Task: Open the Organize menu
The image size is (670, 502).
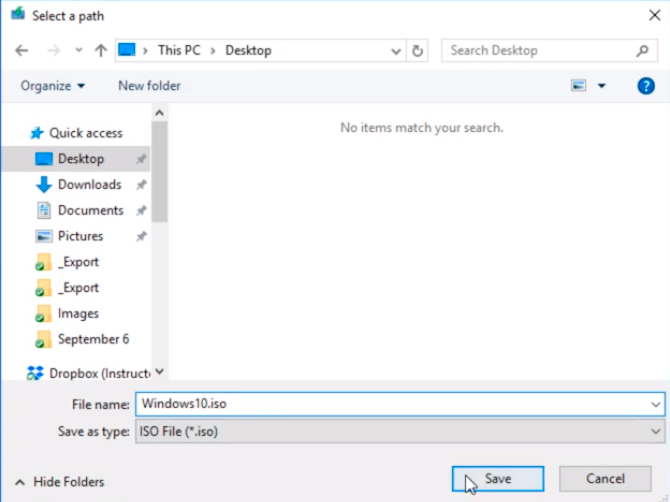Action: pyautogui.click(x=53, y=86)
